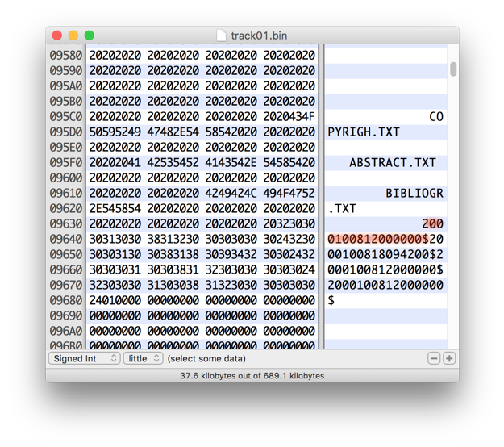The image size is (504, 447).
Task: Click the offset label 095F0
Action: (x=66, y=162)
